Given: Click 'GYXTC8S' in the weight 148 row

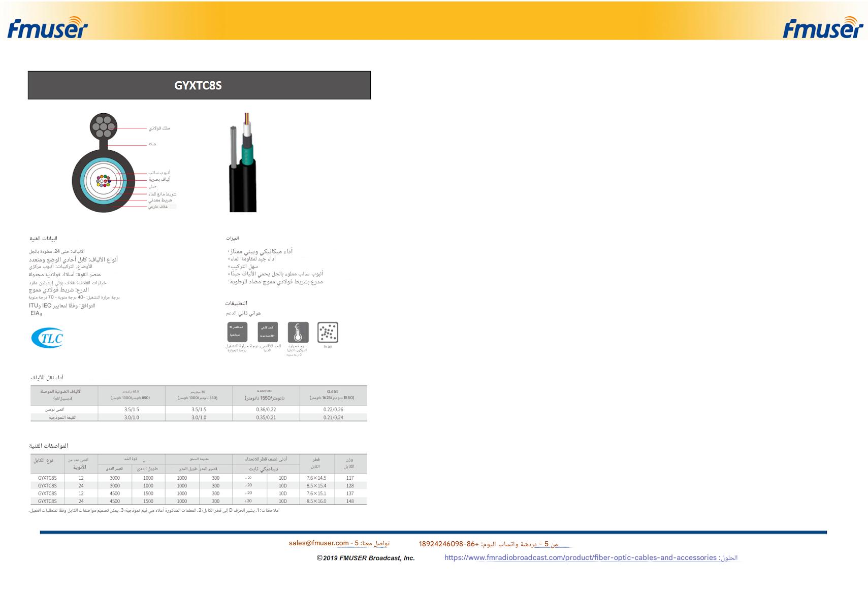Looking at the screenshot, I should (x=47, y=501).
